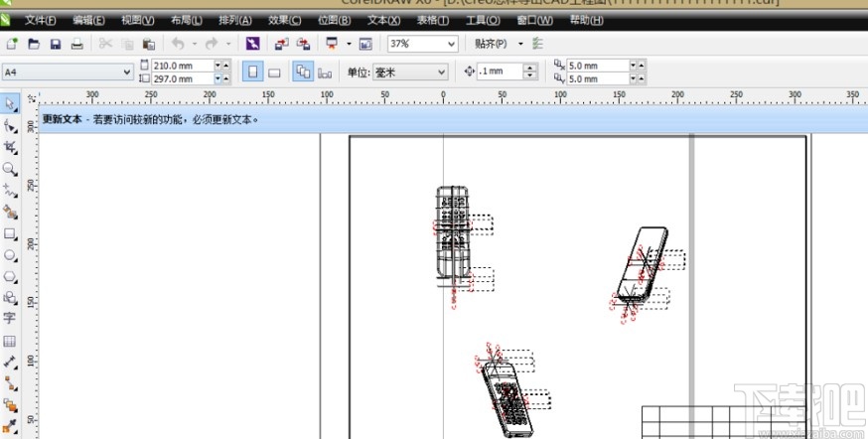Open the 文本(X) menu
The width and height of the screenshot is (868, 439).
coord(383,21)
